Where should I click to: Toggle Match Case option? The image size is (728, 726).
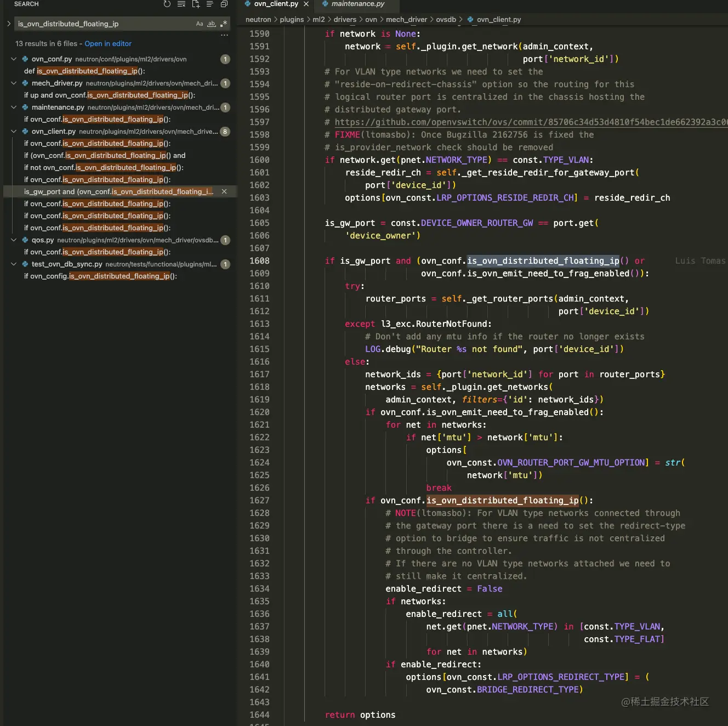pos(200,24)
